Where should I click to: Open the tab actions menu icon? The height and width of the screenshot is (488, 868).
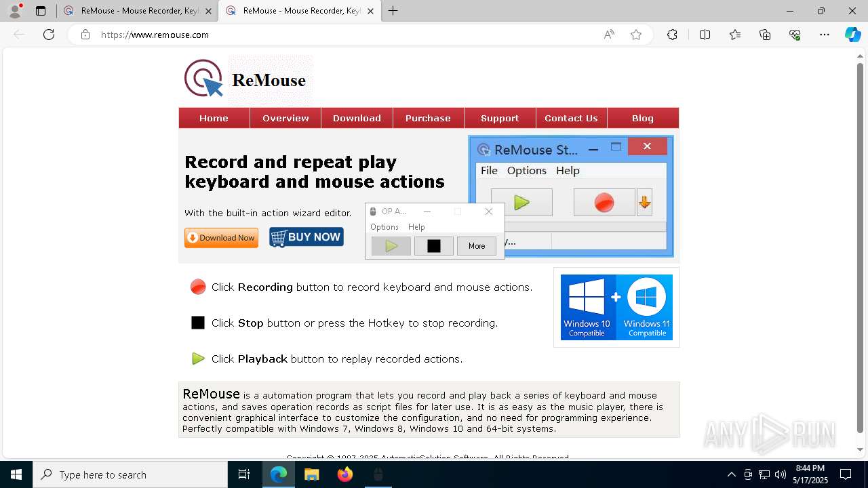pyautogui.click(x=41, y=11)
